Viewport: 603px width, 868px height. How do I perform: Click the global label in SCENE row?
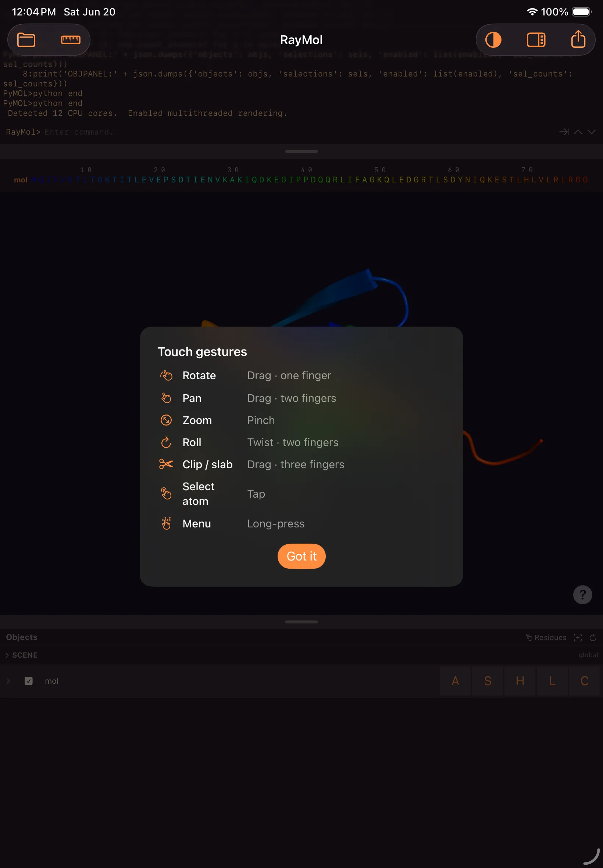pos(588,655)
